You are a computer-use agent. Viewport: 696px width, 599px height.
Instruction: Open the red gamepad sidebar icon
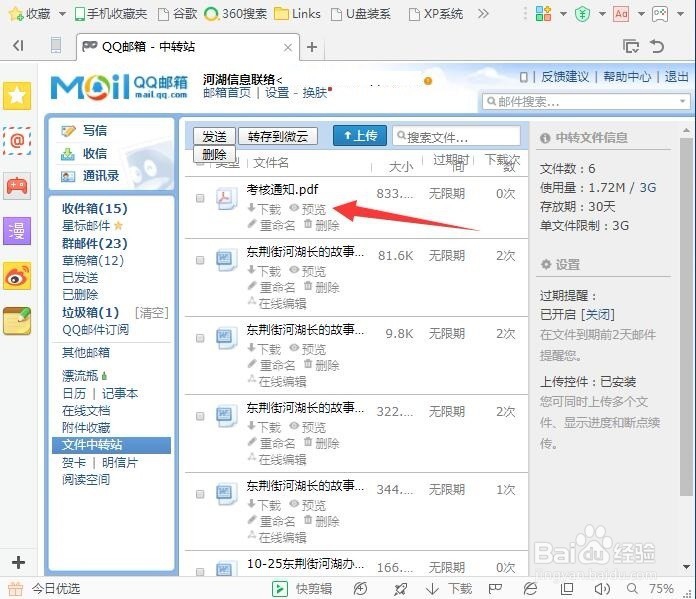(17, 186)
